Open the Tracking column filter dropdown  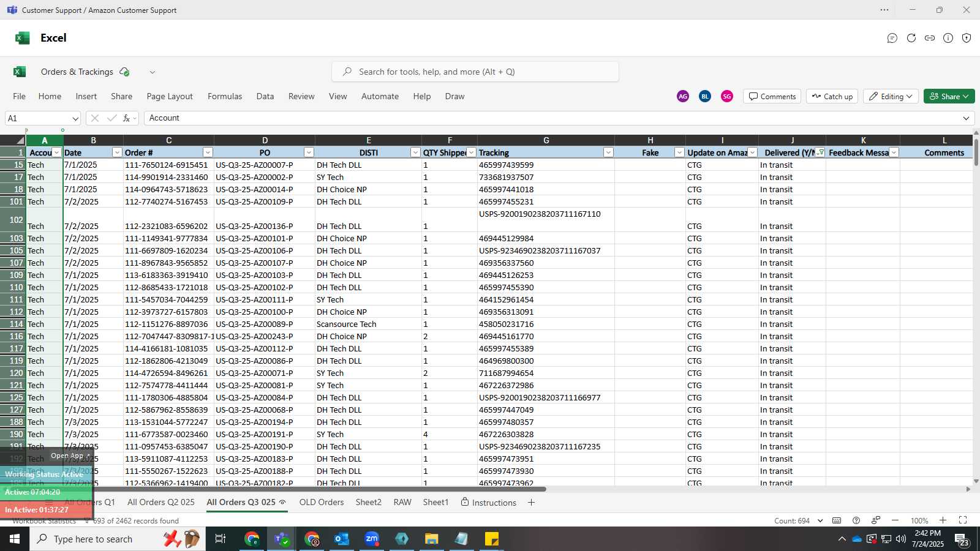coord(608,152)
